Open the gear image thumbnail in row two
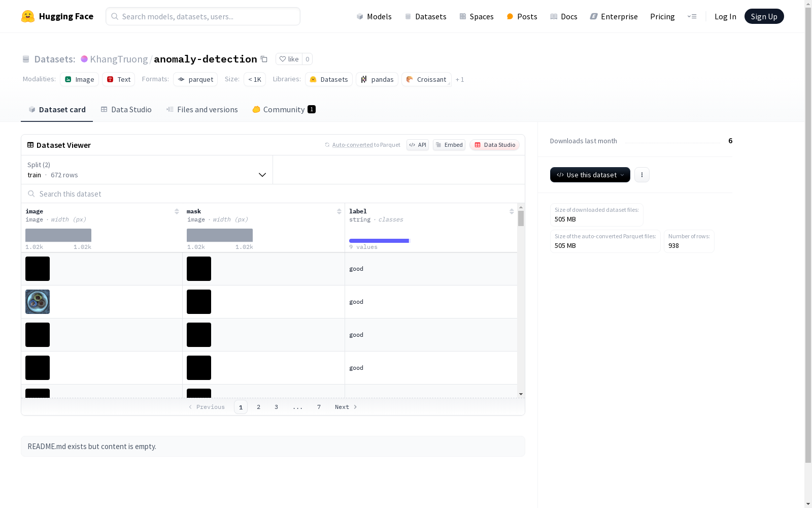This screenshot has width=812, height=508. coord(38,302)
